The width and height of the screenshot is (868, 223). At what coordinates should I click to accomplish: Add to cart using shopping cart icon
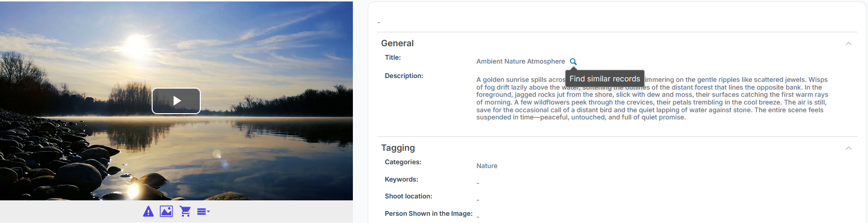[185, 211]
